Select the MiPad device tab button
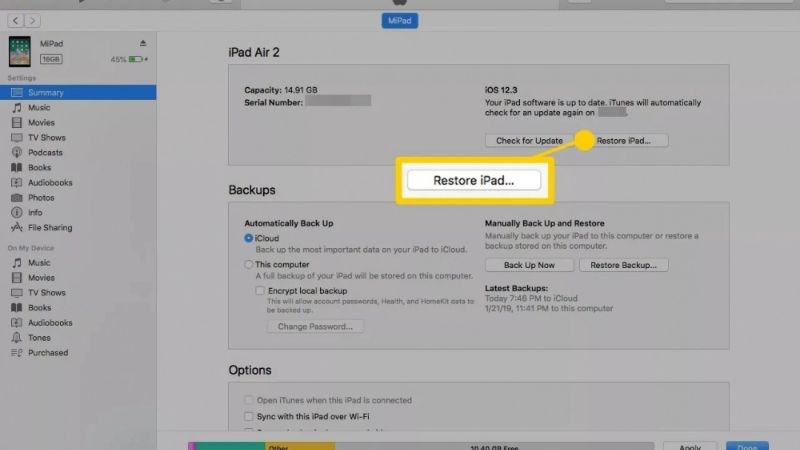This screenshot has width=800, height=450. pos(399,21)
